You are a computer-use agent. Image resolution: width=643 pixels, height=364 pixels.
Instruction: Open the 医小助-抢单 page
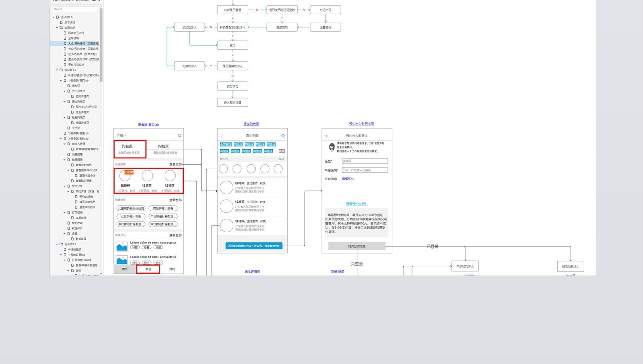(x=82, y=54)
